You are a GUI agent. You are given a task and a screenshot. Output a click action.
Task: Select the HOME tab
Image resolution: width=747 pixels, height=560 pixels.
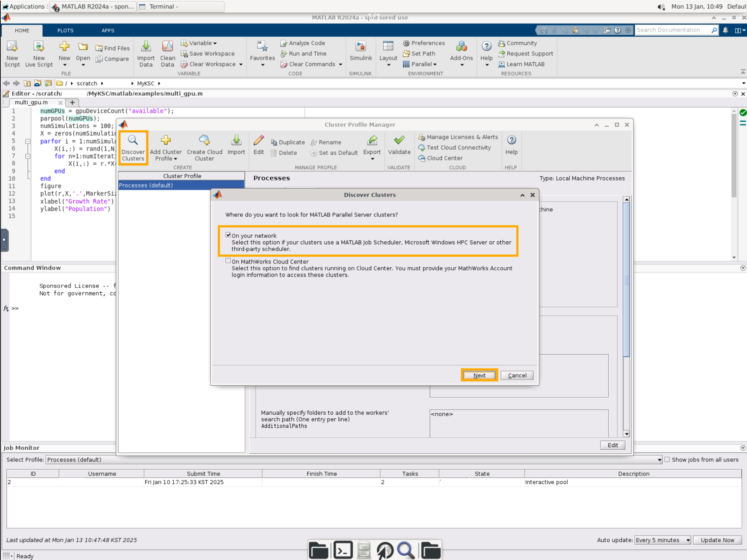[22, 30]
